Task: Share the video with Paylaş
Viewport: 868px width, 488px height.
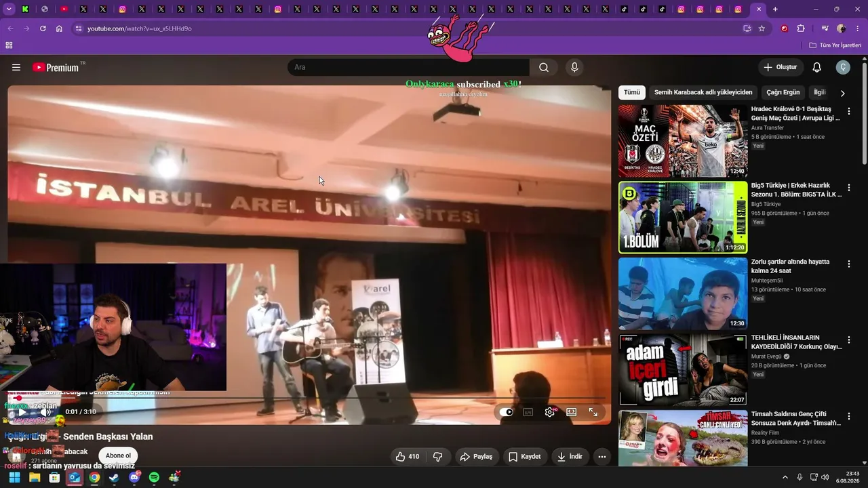Action: [x=476, y=457]
